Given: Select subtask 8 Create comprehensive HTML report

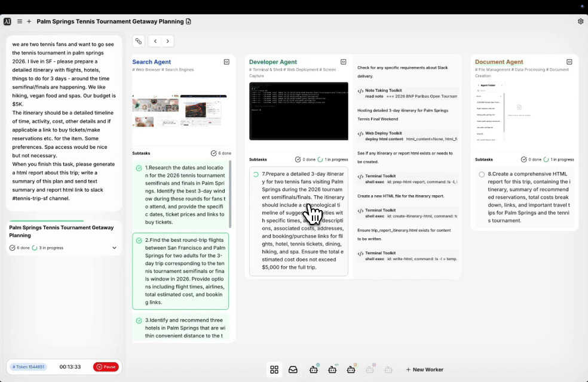Looking at the screenshot, I should 524,198.
